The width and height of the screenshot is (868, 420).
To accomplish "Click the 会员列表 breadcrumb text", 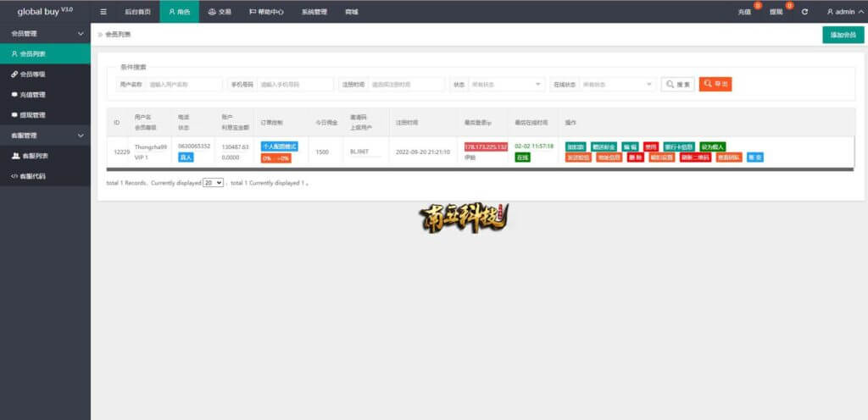I will tap(118, 34).
